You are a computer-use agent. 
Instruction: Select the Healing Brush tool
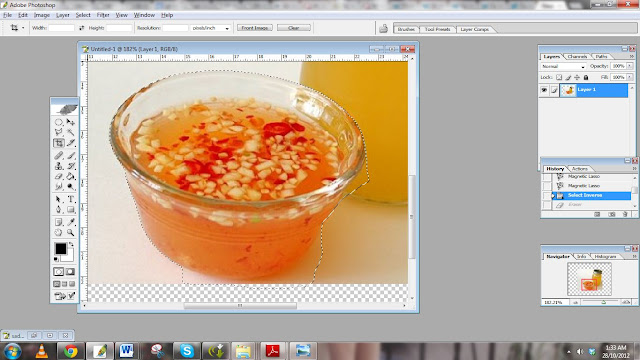[x=59, y=156]
